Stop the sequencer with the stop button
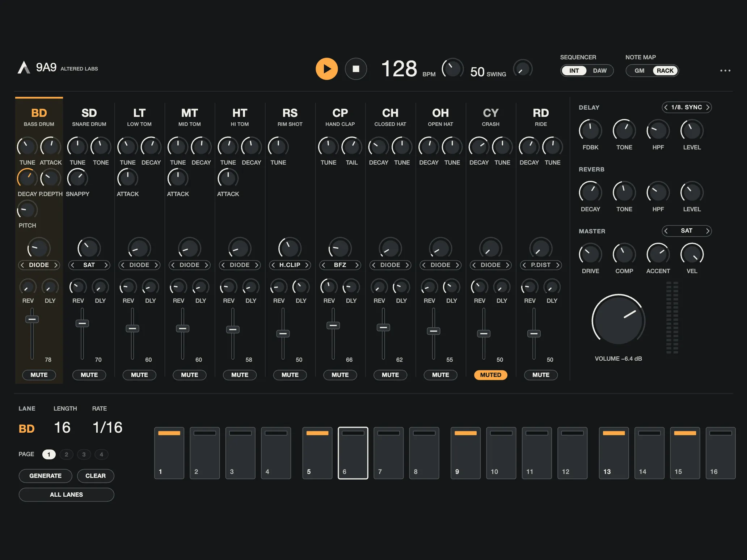747x560 pixels. tap(356, 69)
